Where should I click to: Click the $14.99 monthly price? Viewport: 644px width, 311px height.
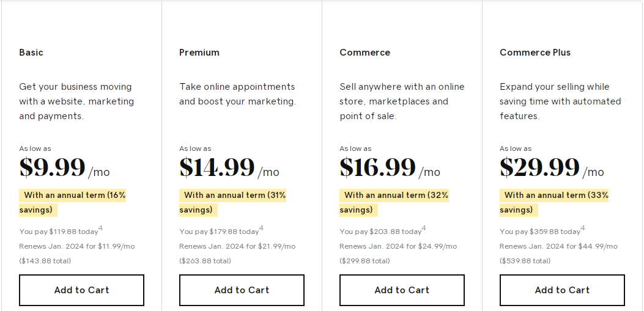(x=217, y=167)
